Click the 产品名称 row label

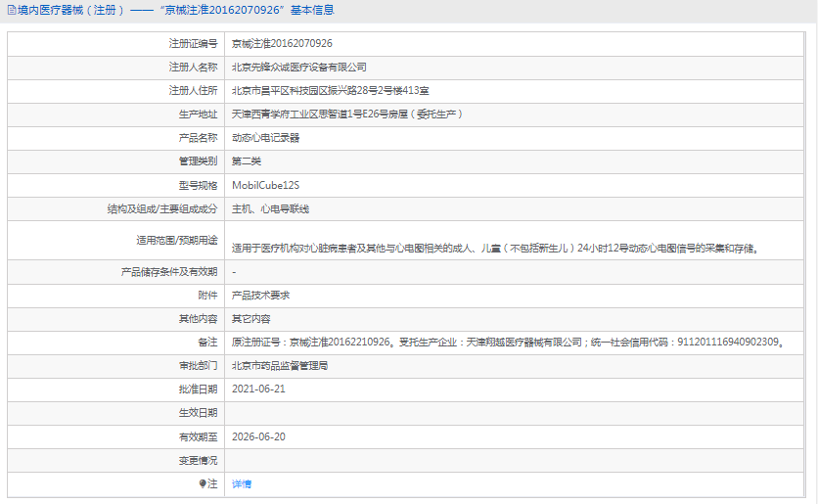[198, 138]
